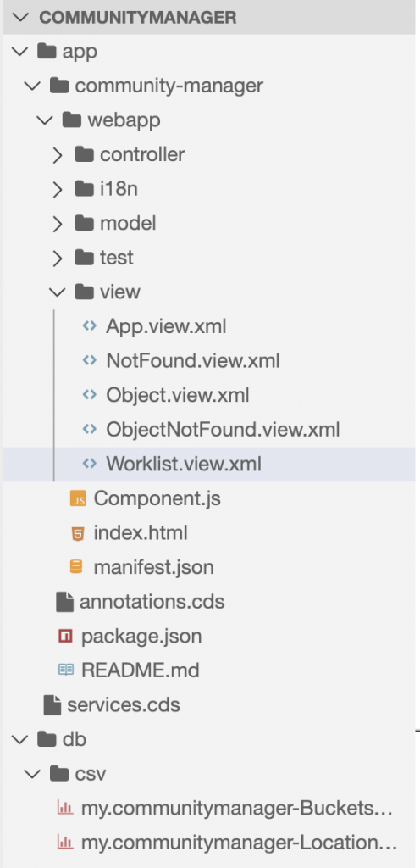Collapse the db folder
Screen dimensions: 420x868
pos(20,739)
